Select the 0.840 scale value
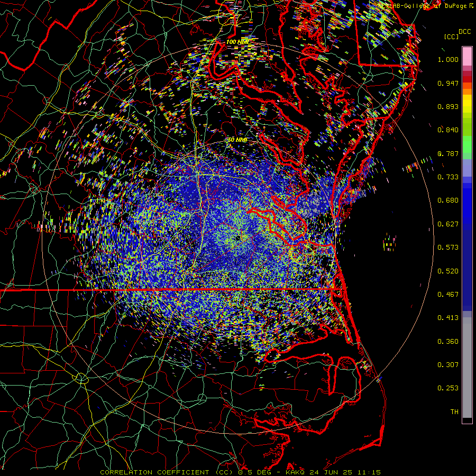 point(448,130)
